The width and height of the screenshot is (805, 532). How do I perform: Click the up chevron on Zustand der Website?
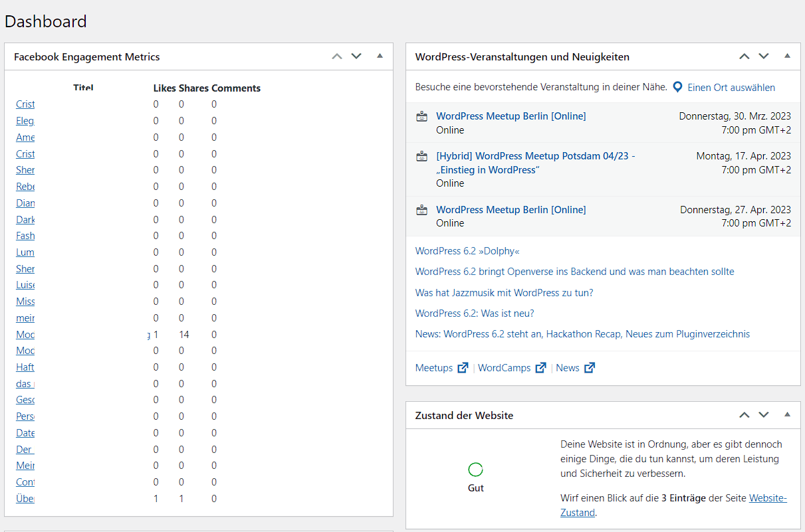[744, 415]
